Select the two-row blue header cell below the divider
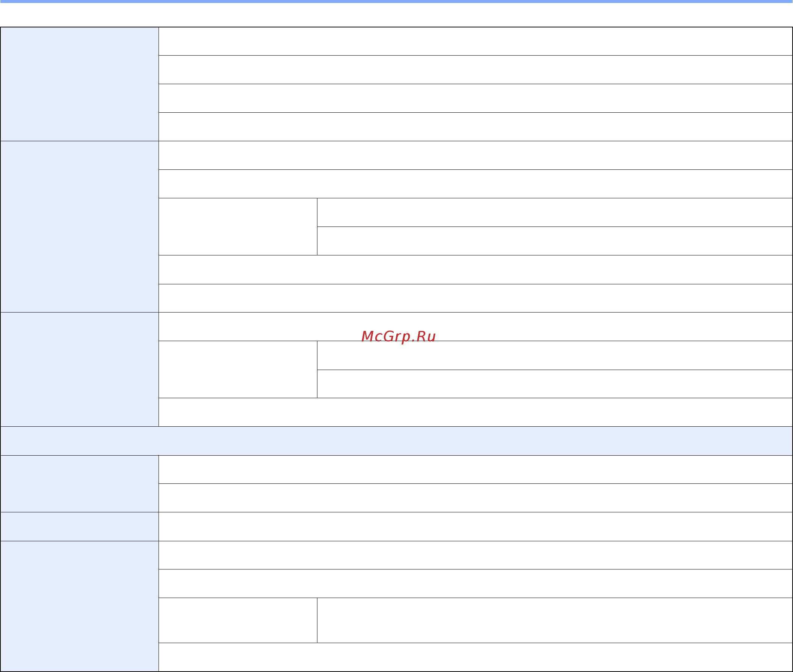 (x=80, y=484)
